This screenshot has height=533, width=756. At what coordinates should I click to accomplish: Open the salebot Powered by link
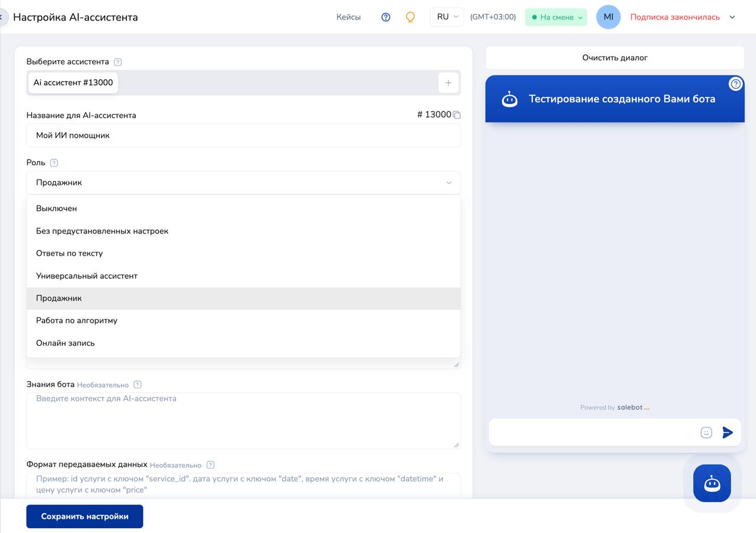click(633, 407)
